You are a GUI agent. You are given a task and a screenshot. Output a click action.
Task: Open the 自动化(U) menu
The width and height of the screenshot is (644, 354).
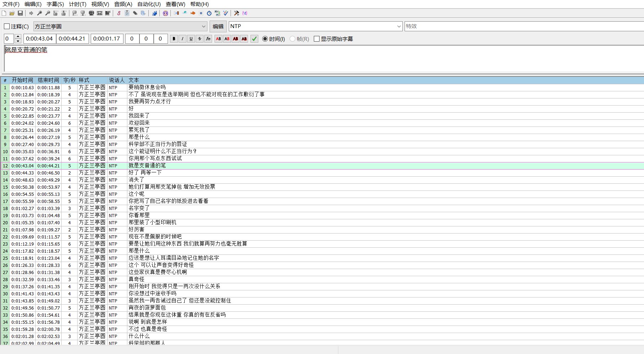pyautogui.click(x=149, y=4)
